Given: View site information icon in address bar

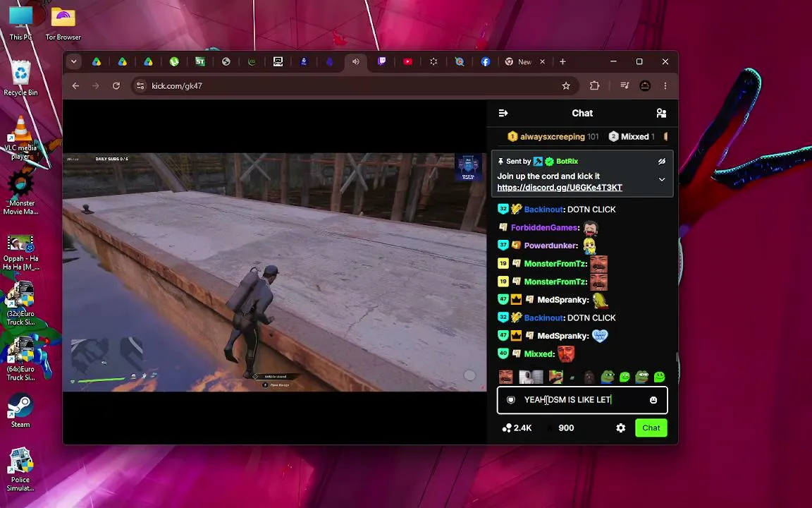Looking at the screenshot, I should pos(140,86).
